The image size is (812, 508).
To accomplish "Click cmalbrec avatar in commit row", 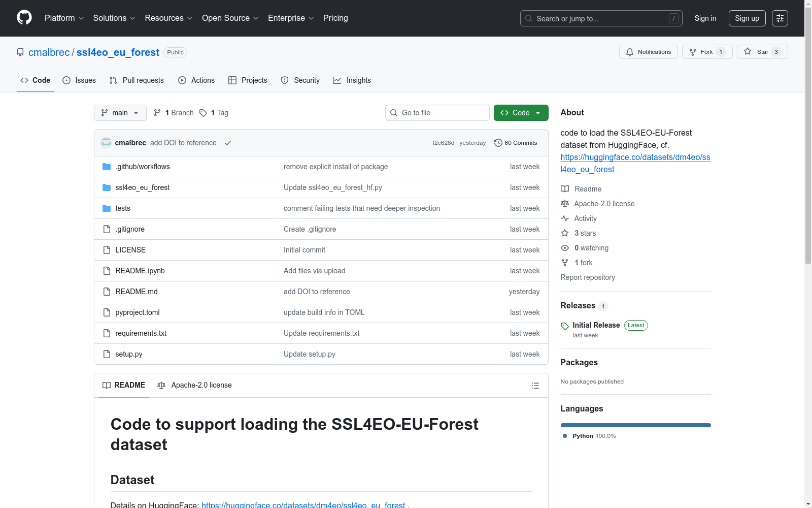I will [x=106, y=143].
